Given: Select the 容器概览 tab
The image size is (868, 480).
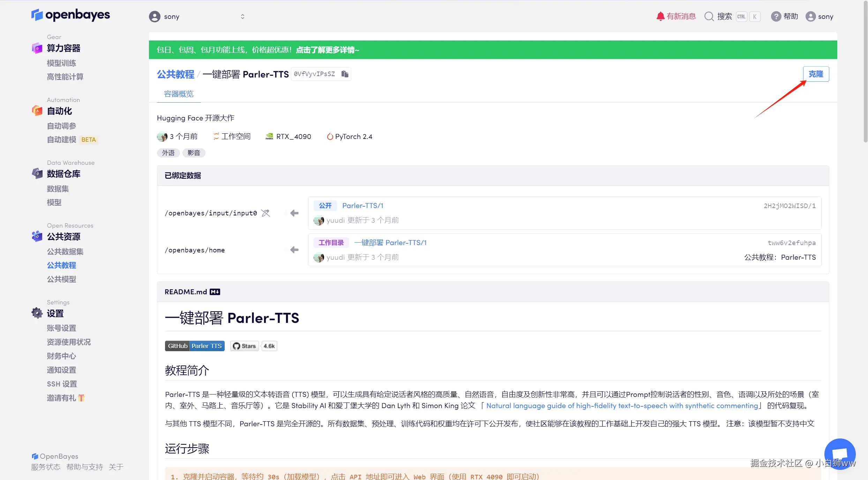Looking at the screenshot, I should click(x=179, y=94).
